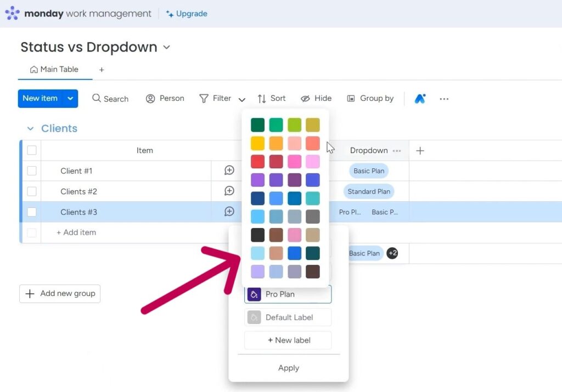
Task: Select the dark green color swatch
Action: click(257, 124)
